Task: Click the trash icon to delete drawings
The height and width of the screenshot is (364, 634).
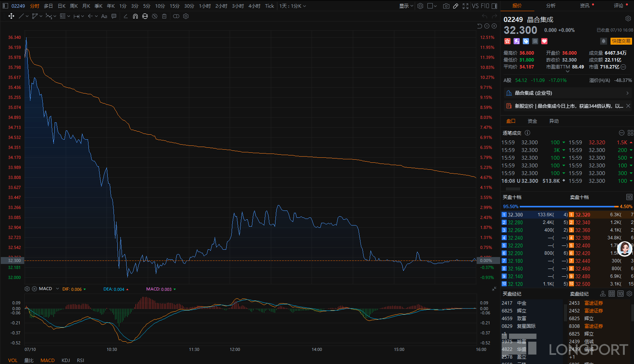Action: point(164,16)
